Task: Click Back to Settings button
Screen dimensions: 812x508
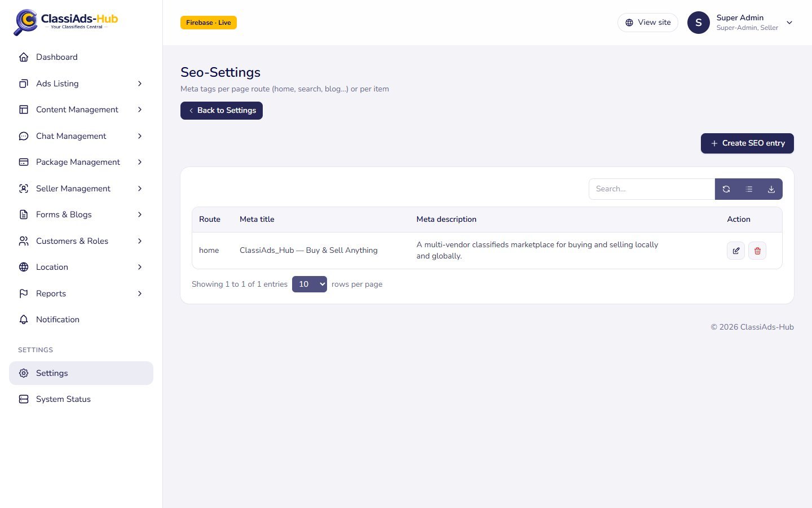Action: (222, 111)
